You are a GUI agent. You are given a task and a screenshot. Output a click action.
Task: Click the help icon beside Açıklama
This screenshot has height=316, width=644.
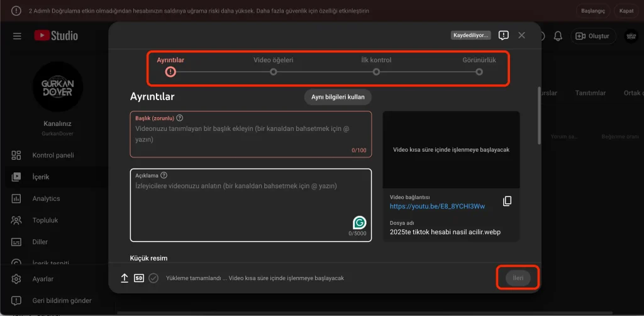[x=164, y=176]
